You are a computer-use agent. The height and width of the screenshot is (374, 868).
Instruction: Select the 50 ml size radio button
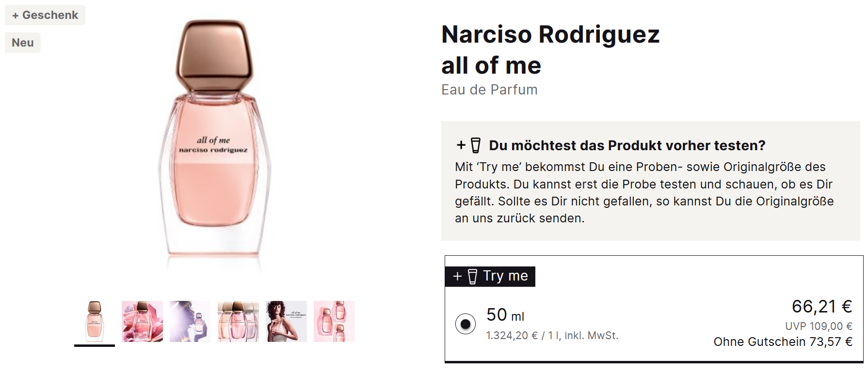pos(466,324)
